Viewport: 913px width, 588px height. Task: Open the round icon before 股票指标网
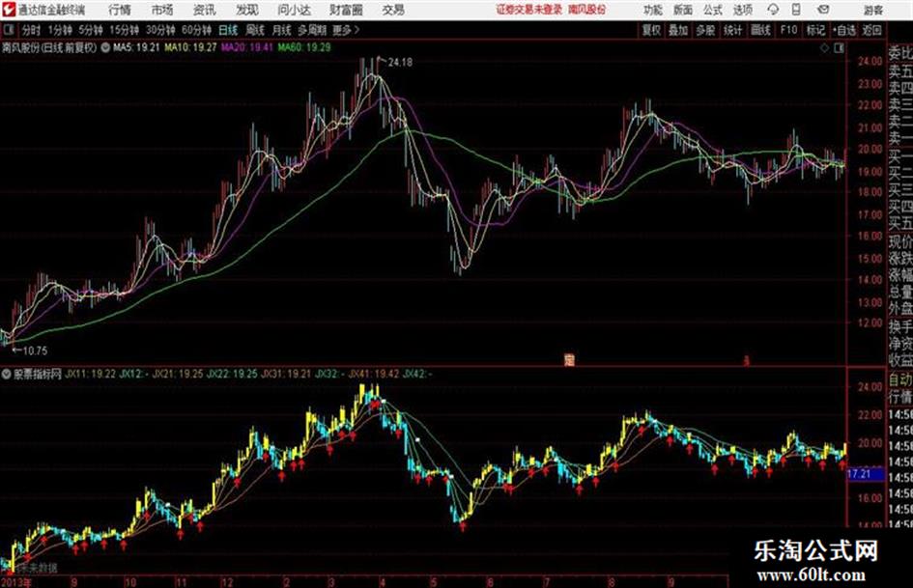coord(7,374)
